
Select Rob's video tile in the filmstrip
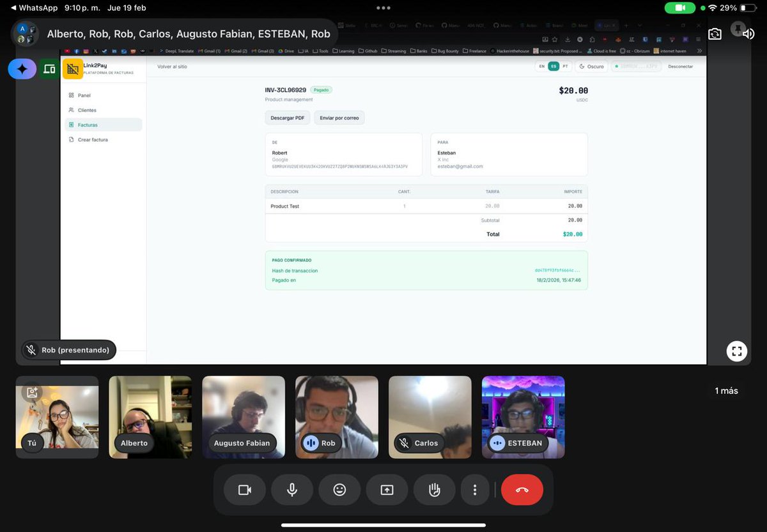(x=337, y=417)
